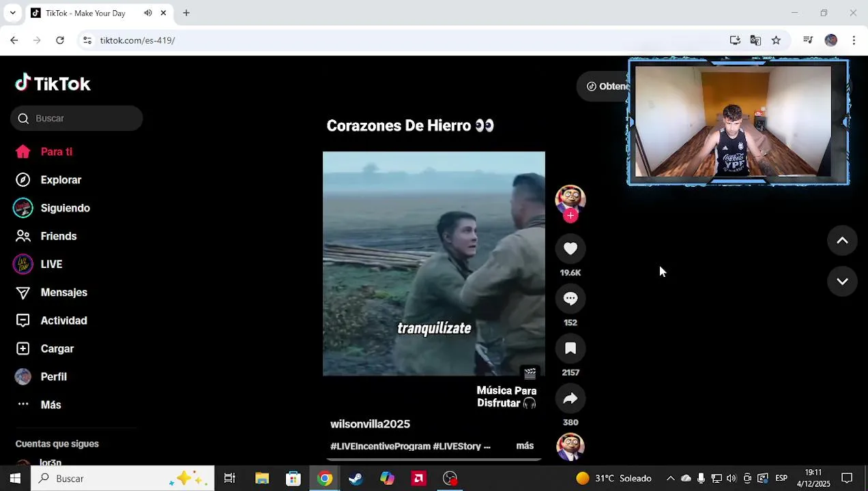Open comments showing 152
Viewport: 868px width, 491px height.
[570, 299]
